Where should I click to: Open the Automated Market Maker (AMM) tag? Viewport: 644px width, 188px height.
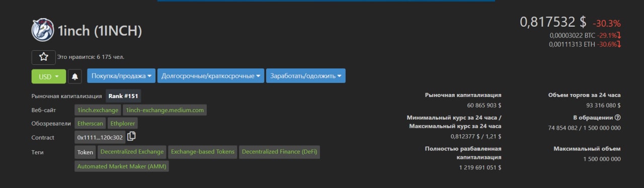point(122,166)
